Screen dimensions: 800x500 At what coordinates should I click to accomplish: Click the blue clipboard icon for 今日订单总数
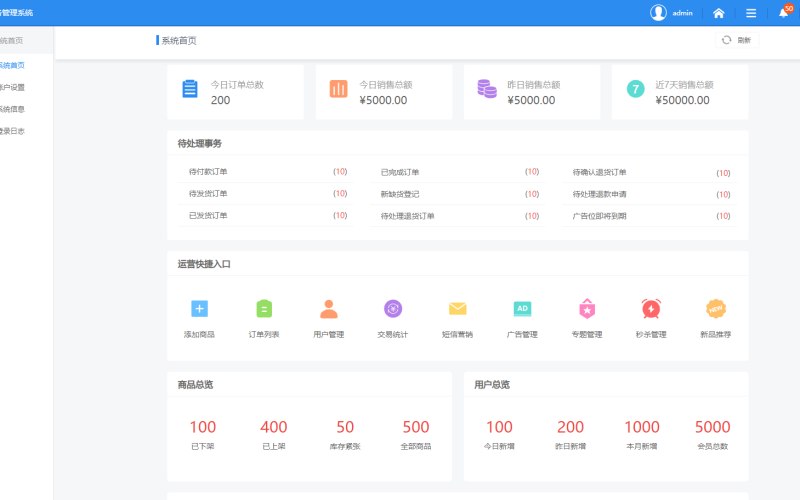coord(190,89)
